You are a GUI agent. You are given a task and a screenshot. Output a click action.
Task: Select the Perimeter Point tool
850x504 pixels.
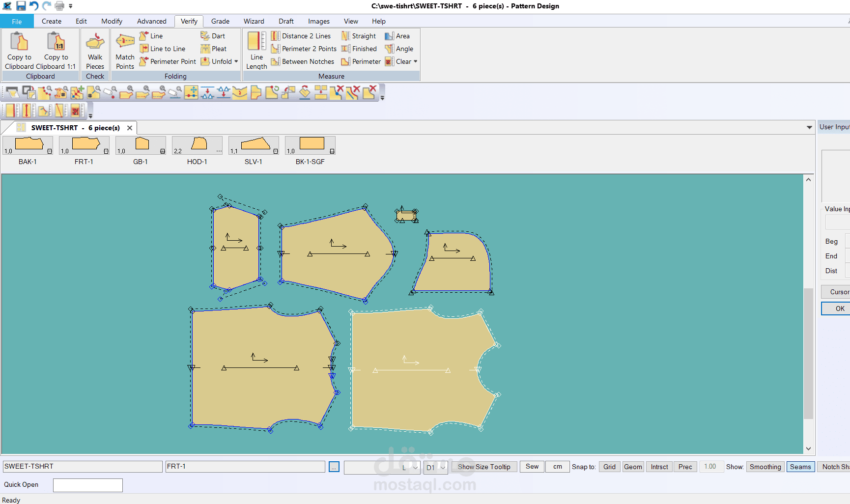(x=168, y=61)
